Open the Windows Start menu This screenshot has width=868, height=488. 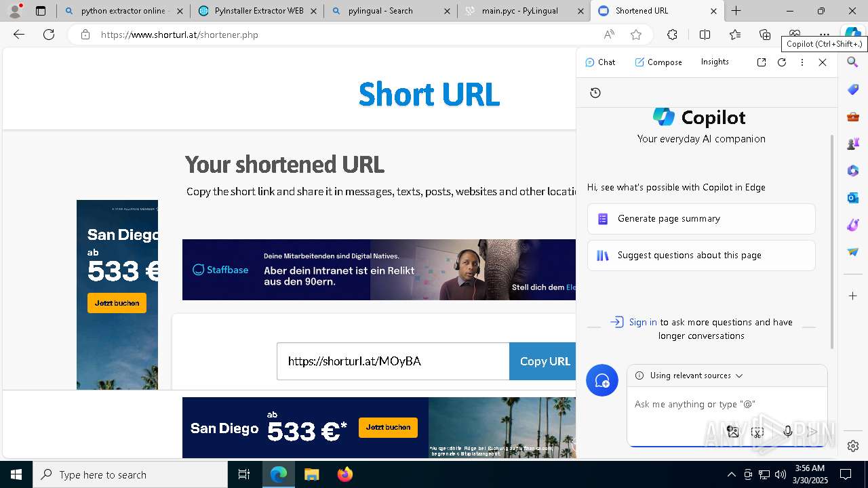(16, 474)
